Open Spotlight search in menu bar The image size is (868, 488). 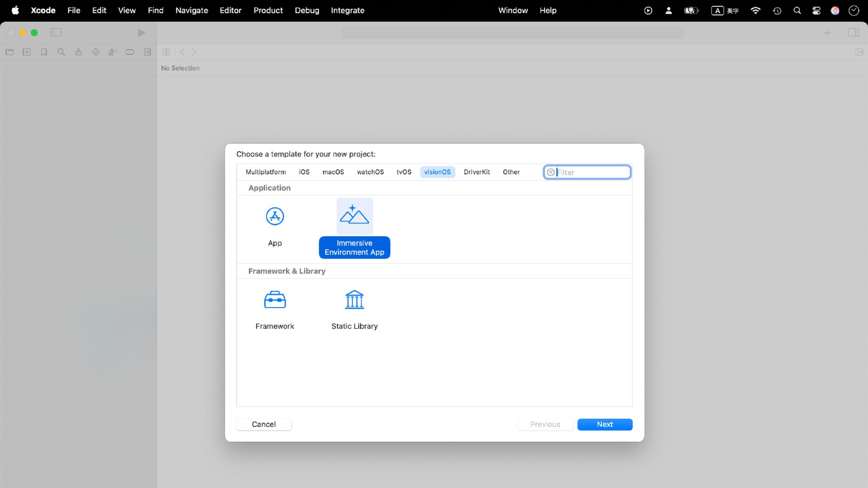(797, 10)
